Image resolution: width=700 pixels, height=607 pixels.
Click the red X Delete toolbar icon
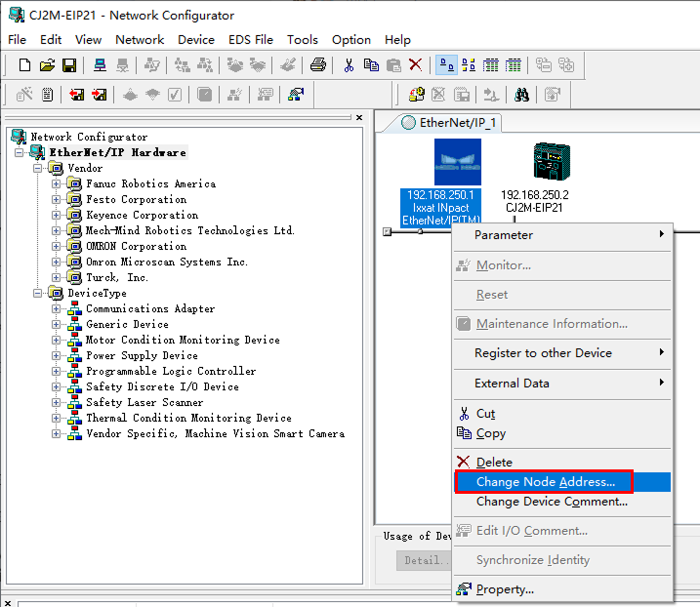[416, 65]
